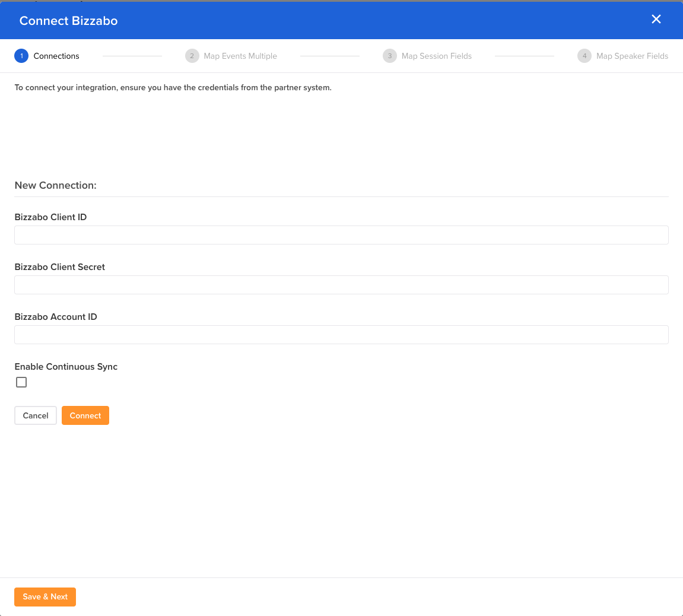
Task: Click into the Bizzabo Client Secret field
Action: coord(341,285)
